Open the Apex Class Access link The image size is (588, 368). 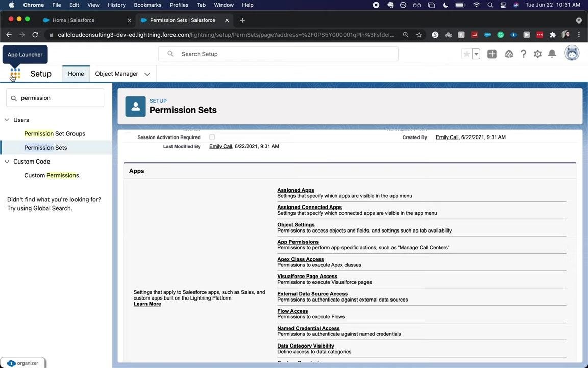point(300,259)
